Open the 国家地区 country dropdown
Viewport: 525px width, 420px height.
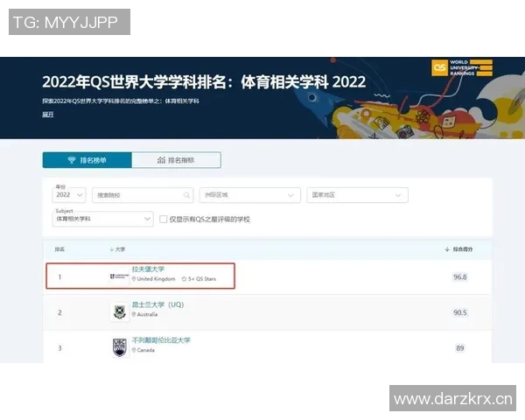(x=357, y=195)
